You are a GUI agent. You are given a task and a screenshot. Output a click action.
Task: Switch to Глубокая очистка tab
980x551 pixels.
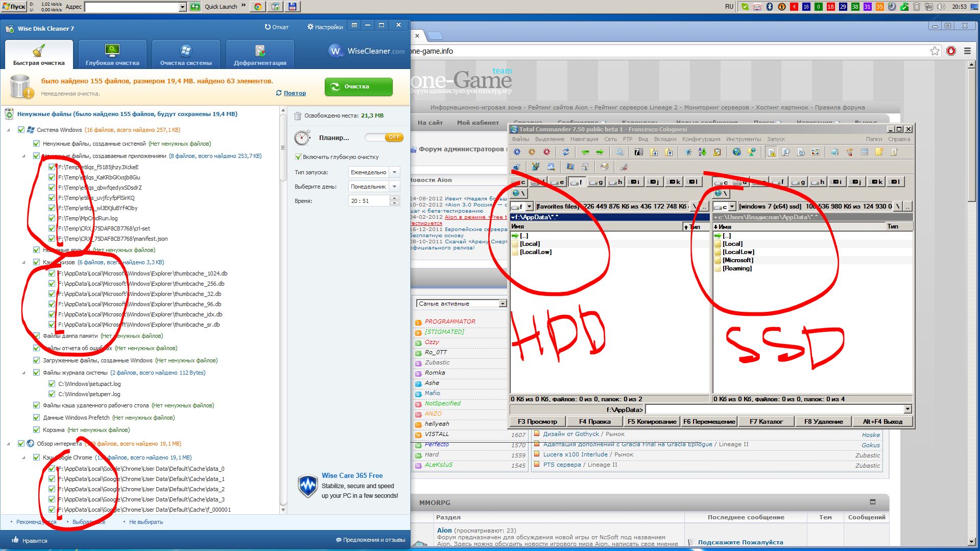[112, 54]
